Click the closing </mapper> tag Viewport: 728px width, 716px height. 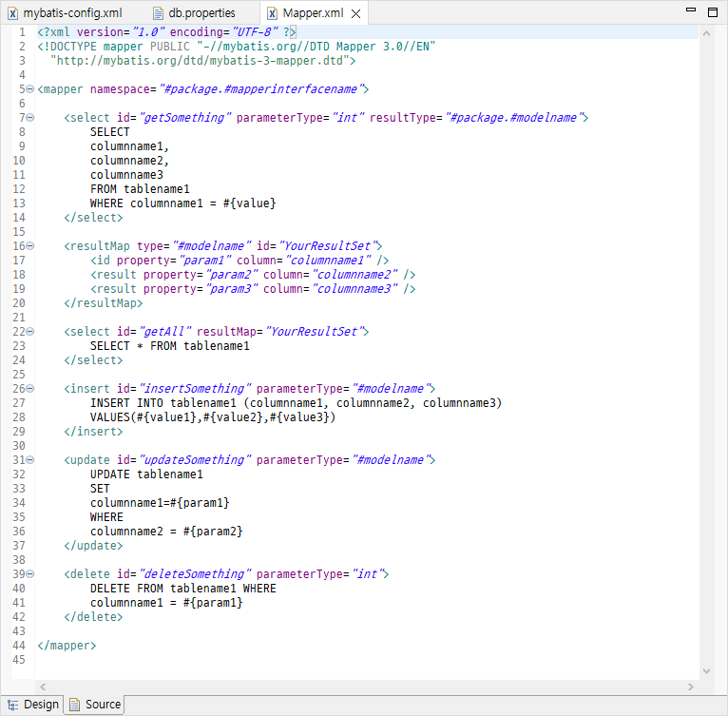coord(67,646)
